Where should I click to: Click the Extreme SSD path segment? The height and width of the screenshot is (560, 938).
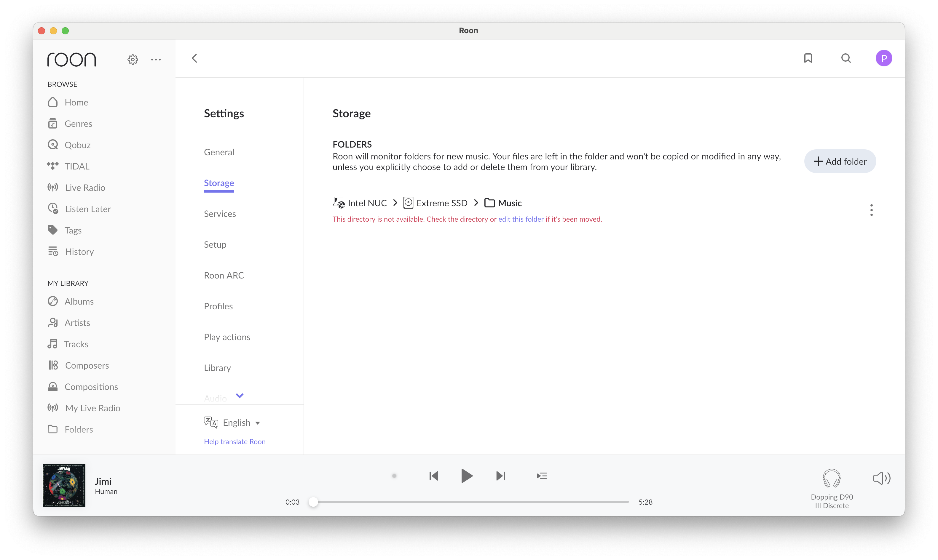(x=435, y=203)
